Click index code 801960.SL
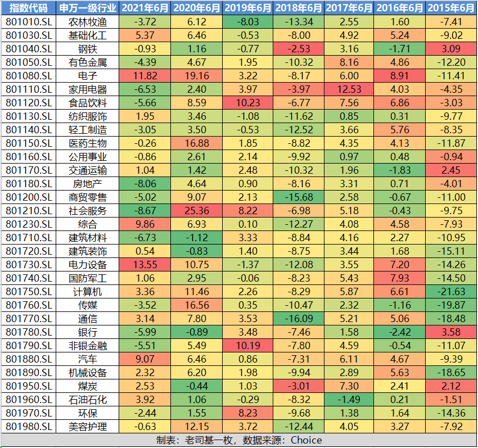The image size is (478, 448). 29,400
